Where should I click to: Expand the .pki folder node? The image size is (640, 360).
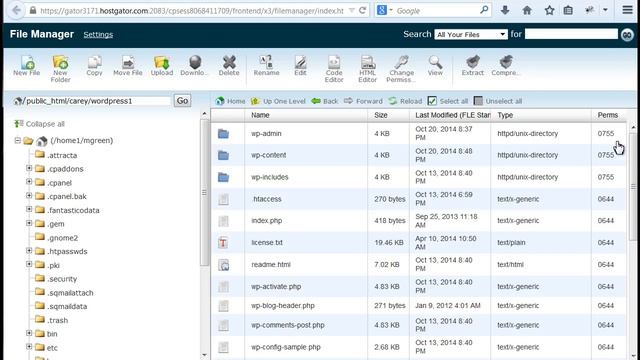(29, 264)
